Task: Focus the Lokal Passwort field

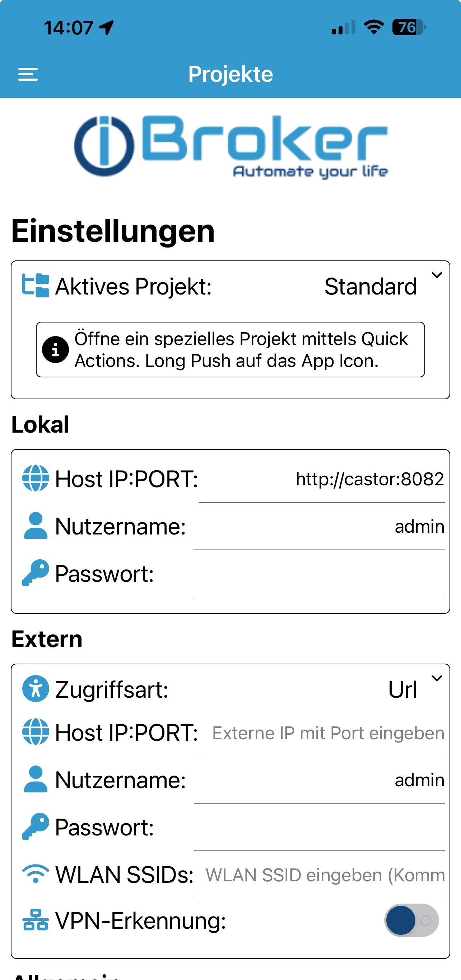Action: pyautogui.click(x=320, y=574)
